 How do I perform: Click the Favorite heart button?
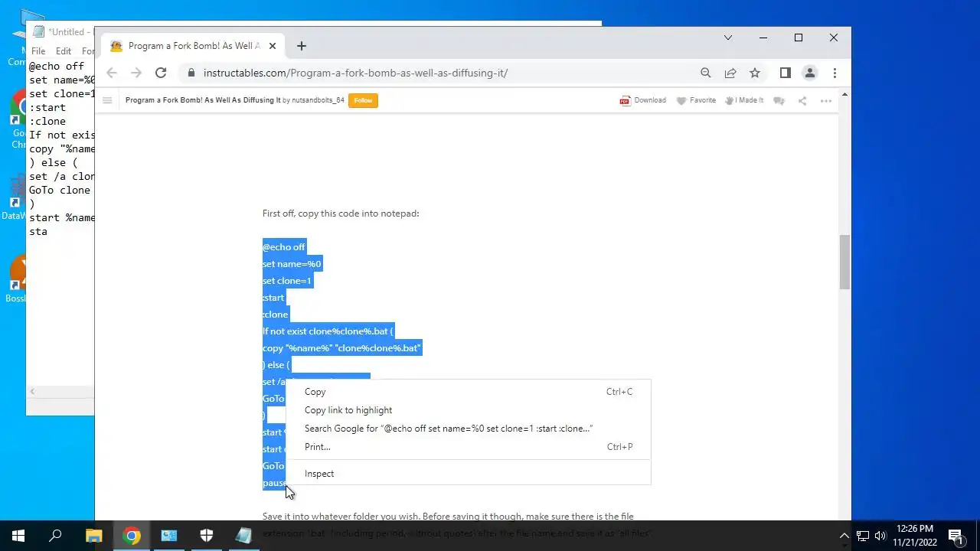(696, 100)
